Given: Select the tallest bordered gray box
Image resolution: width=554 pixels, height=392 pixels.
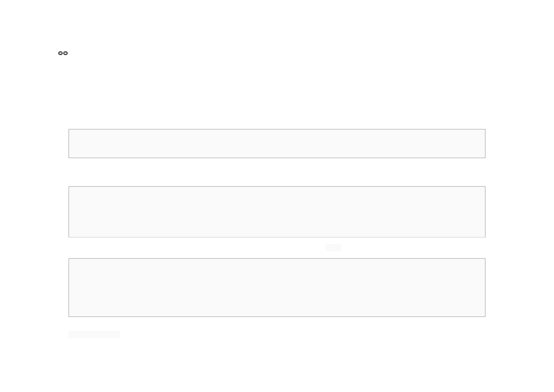Looking at the screenshot, I should (x=277, y=287).
